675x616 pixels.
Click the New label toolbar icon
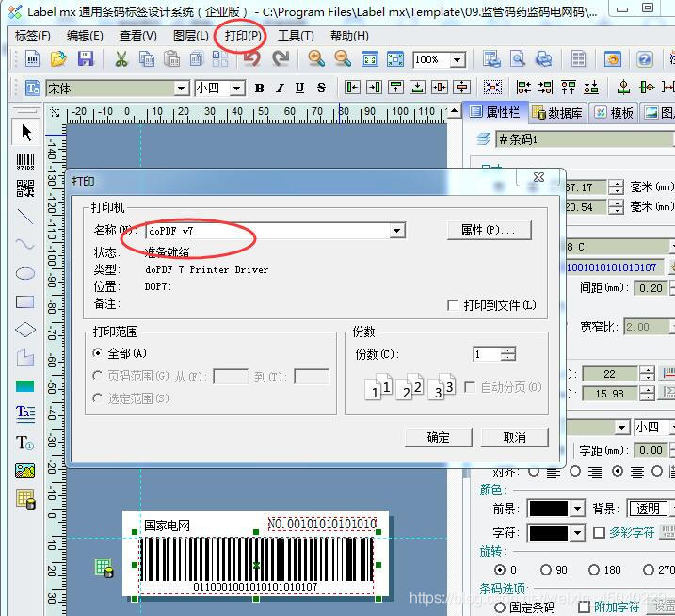[32, 58]
